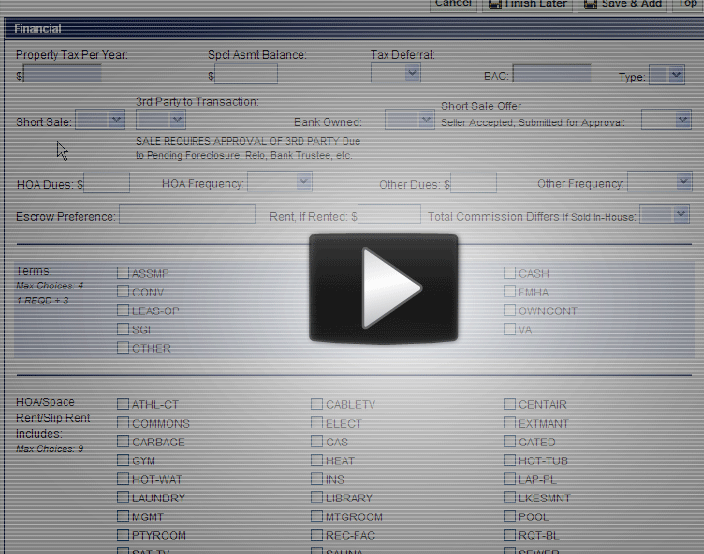Click the Finish Later button

click(x=528, y=4)
